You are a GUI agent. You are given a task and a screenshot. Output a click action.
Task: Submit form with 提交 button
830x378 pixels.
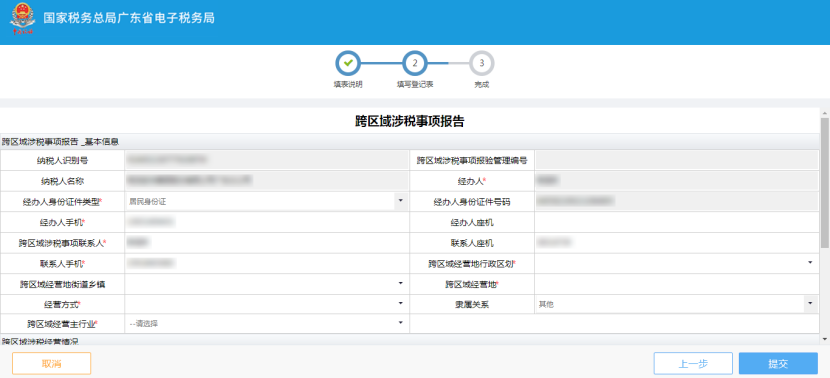click(778, 364)
